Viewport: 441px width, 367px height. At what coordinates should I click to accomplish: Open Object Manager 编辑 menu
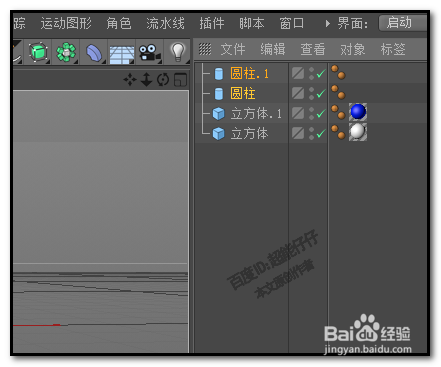[273, 49]
